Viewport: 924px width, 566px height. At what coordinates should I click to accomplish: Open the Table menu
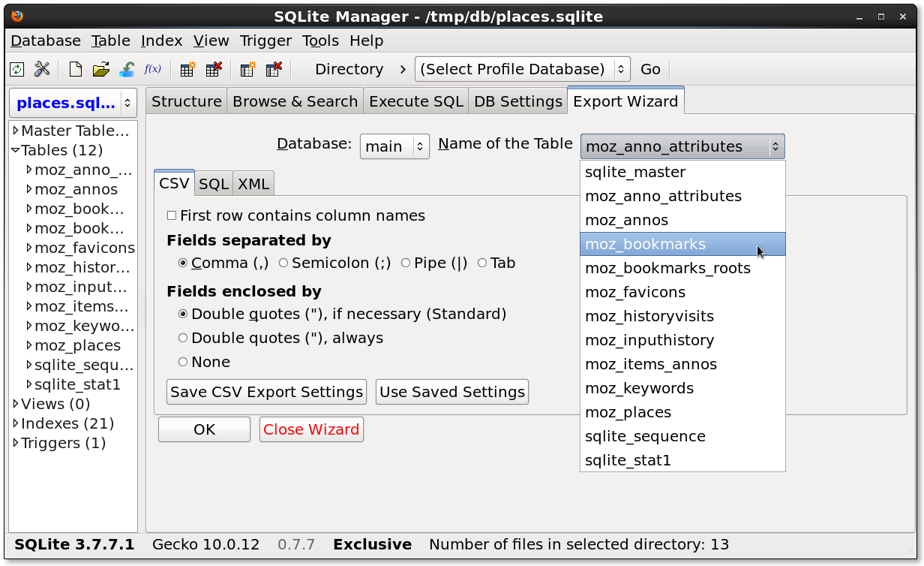[x=111, y=41]
